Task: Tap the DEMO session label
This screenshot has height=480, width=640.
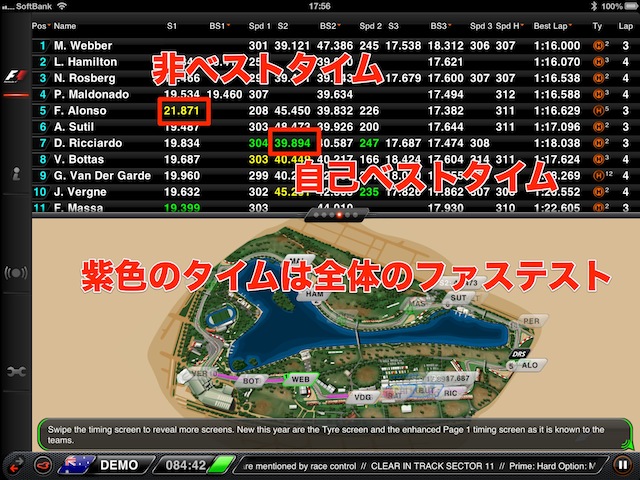Action: [119, 465]
